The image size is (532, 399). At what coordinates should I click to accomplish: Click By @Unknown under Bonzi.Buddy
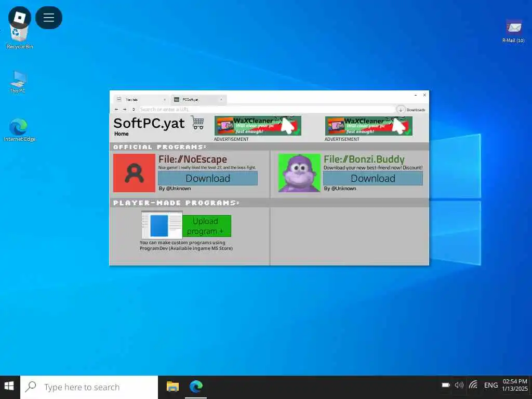pyautogui.click(x=340, y=189)
